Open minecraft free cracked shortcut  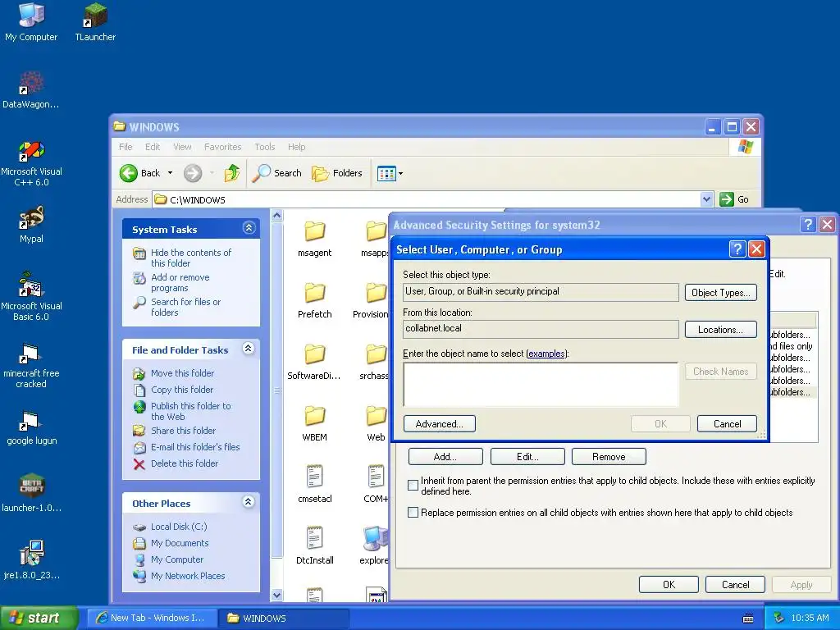click(31, 367)
